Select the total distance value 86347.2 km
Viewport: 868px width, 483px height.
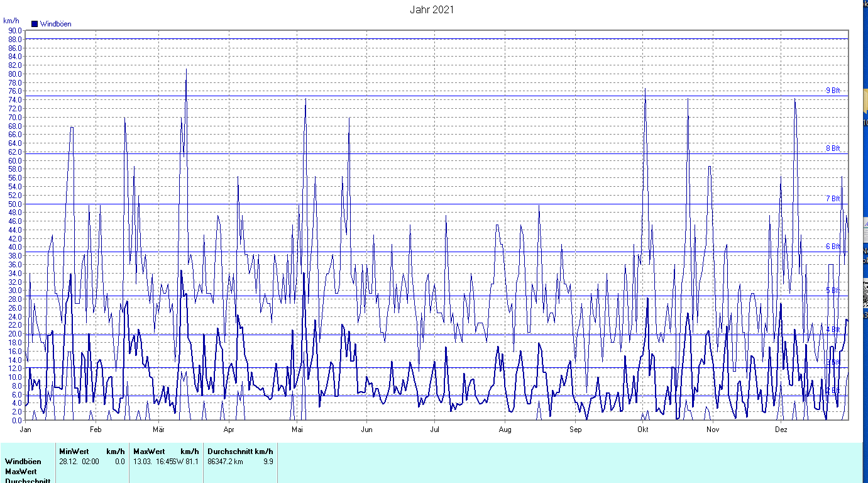225,462
